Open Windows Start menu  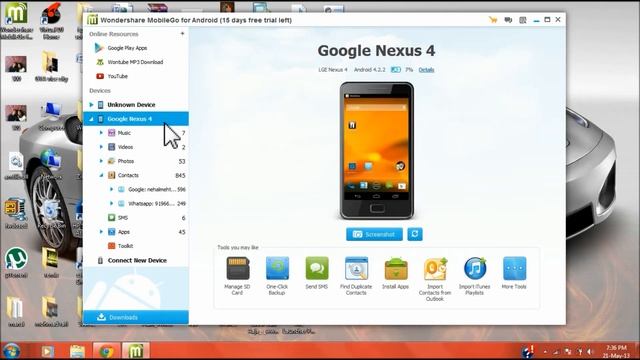tap(11, 351)
